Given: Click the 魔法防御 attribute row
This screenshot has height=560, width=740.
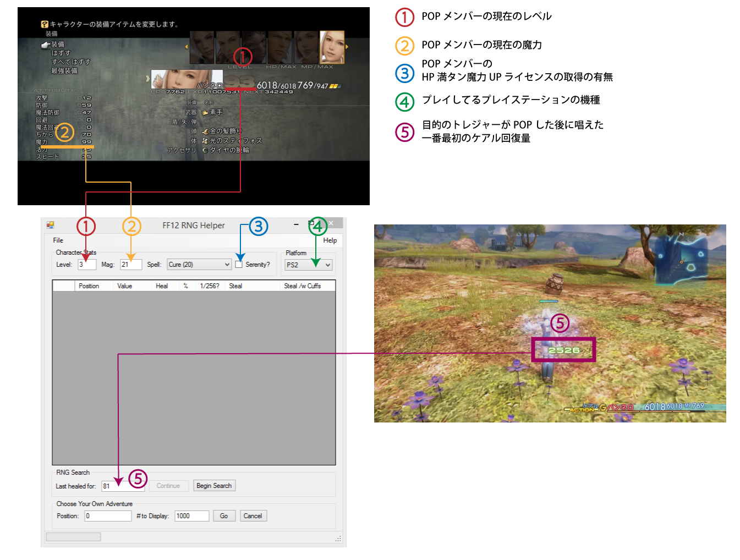Looking at the screenshot, I should click(64, 113).
